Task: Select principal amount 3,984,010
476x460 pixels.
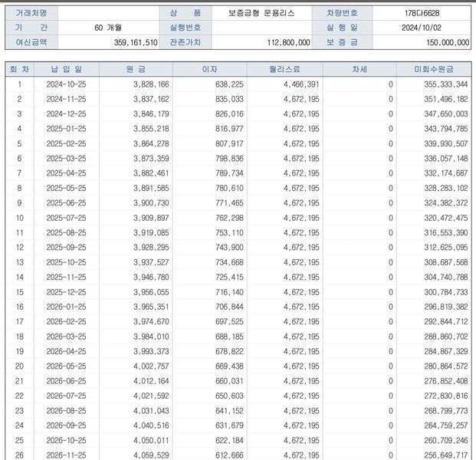Action: [151, 337]
